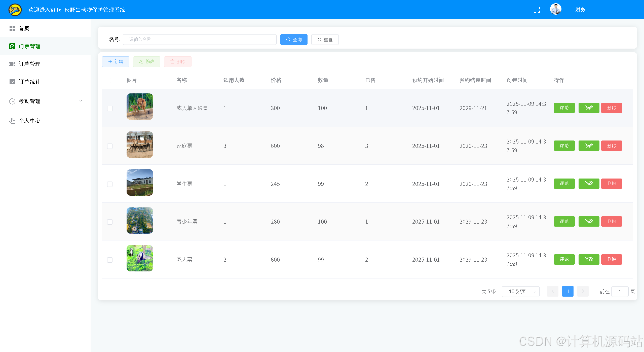
Task: Open the 订单统计 menu item
Action: tap(45, 82)
